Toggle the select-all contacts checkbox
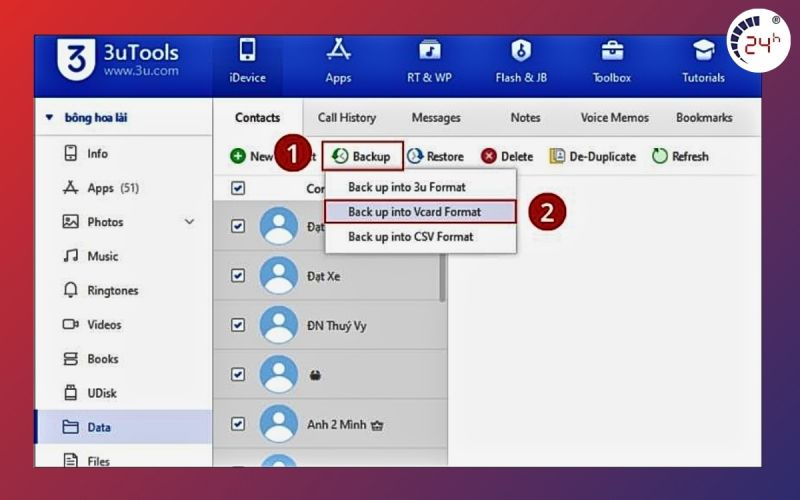The image size is (800, 500). (238, 188)
